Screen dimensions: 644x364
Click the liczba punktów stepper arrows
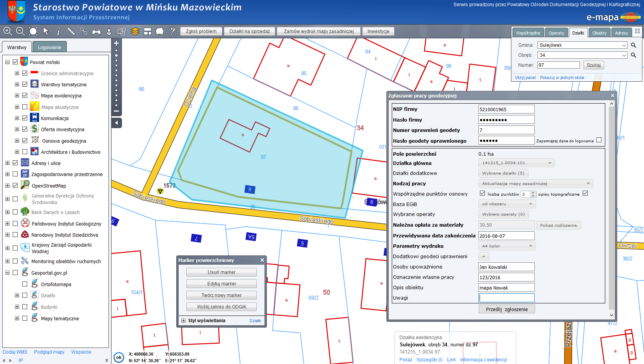click(533, 194)
